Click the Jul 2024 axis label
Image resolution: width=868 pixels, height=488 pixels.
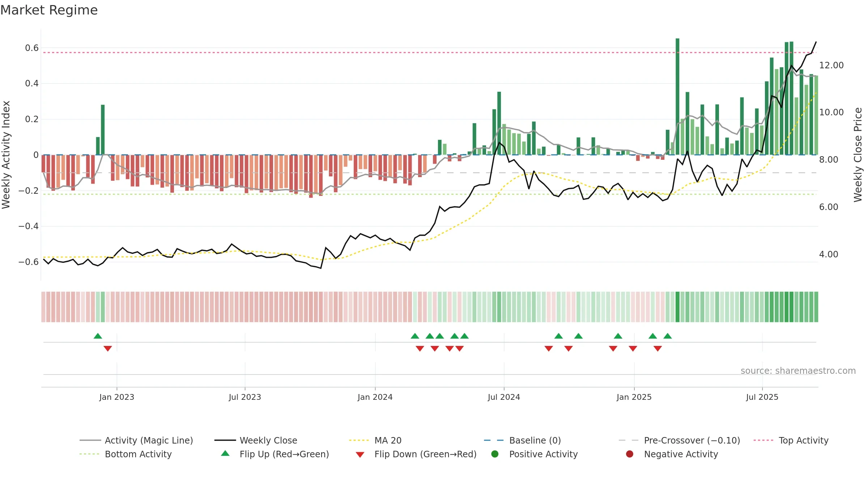[504, 397]
